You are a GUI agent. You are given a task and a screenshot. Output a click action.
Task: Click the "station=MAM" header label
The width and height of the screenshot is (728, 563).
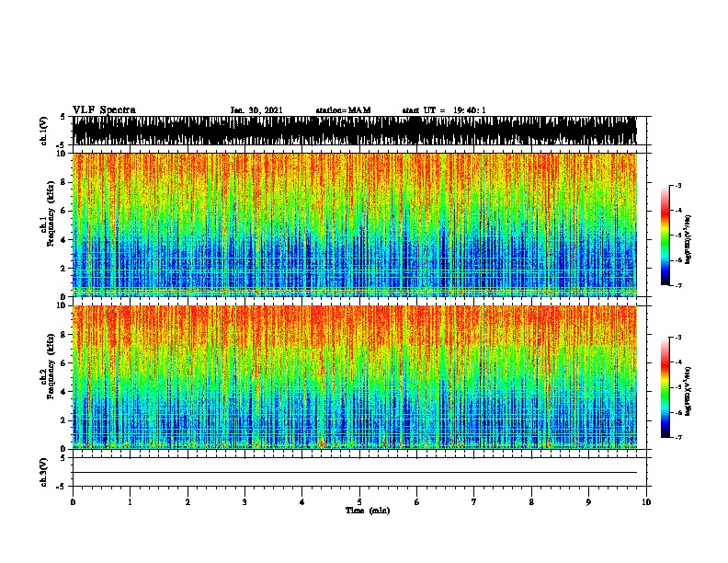(343, 110)
